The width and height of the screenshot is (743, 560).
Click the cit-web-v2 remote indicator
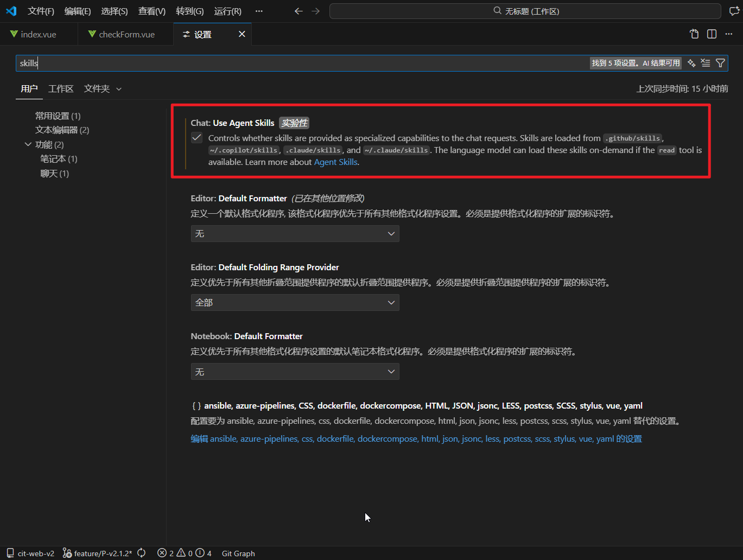(30, 553)
